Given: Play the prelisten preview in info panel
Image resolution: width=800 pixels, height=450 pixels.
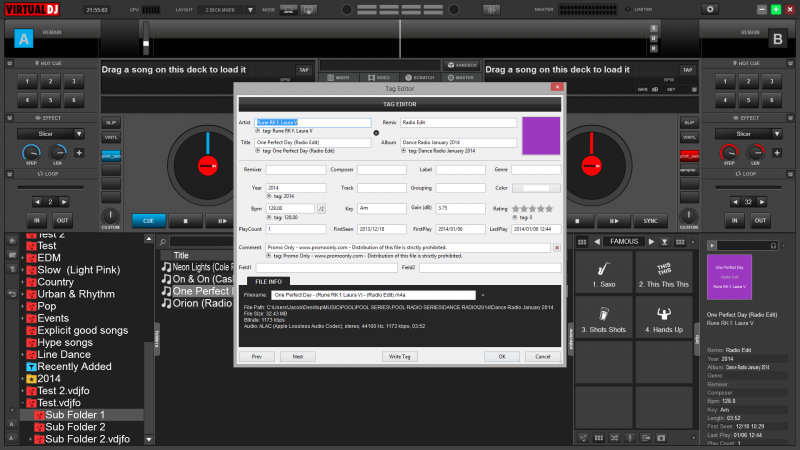Looking at the screenshot, I should [x=712, y=246].
